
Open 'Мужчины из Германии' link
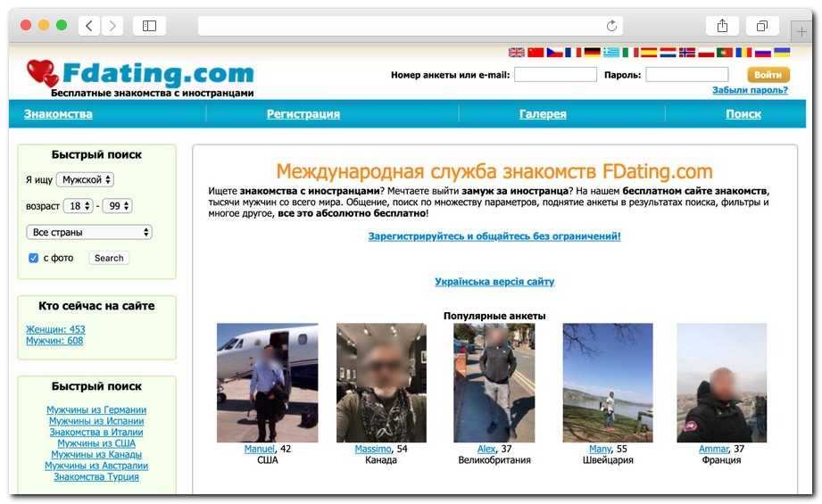(x=96, y=410)
